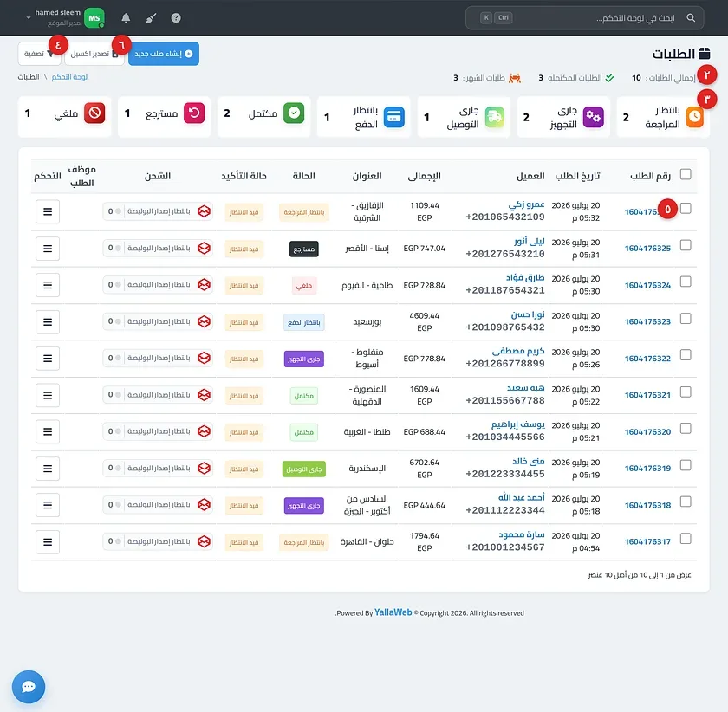This screenshot has height=712, width=728.
Task: Click shipping carrier icon in منى خالد row
Action: [x=205, y=468]
